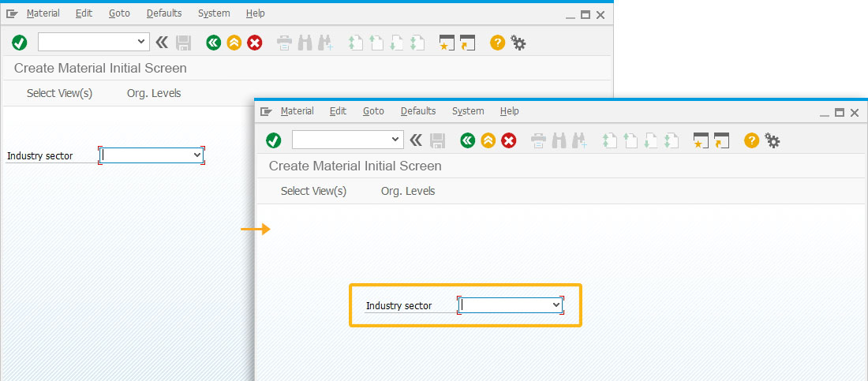The width and height of the screenshot is (868, 381).
Task: Open the System menu in the front window
Action: (468, 111)
